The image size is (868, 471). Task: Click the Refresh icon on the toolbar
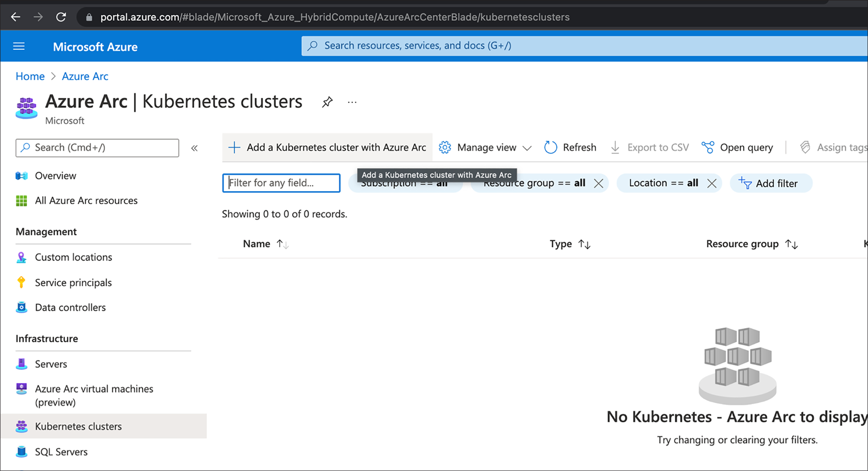550,147
